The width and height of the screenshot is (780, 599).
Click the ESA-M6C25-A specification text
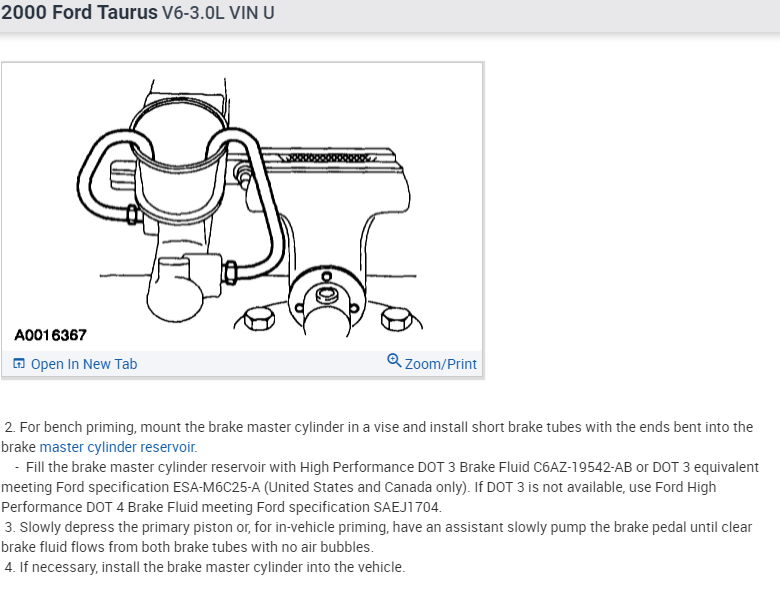click(x=216, y=487)
